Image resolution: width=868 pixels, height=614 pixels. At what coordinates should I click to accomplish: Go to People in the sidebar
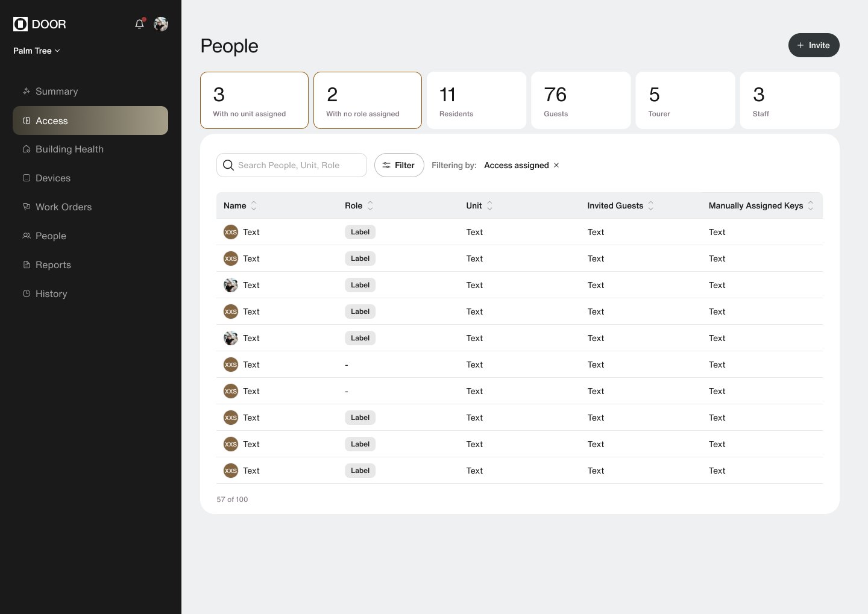(x=90, y=236)
